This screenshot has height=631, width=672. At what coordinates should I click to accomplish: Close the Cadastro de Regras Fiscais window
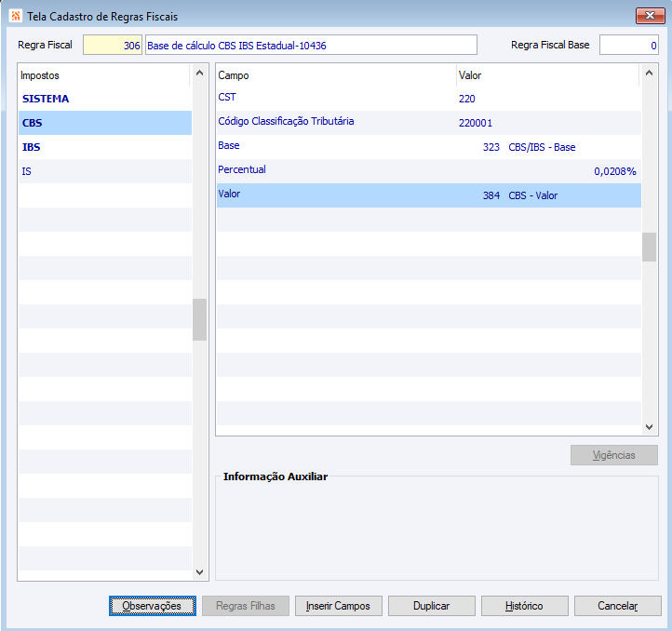(x=650, y=16)
